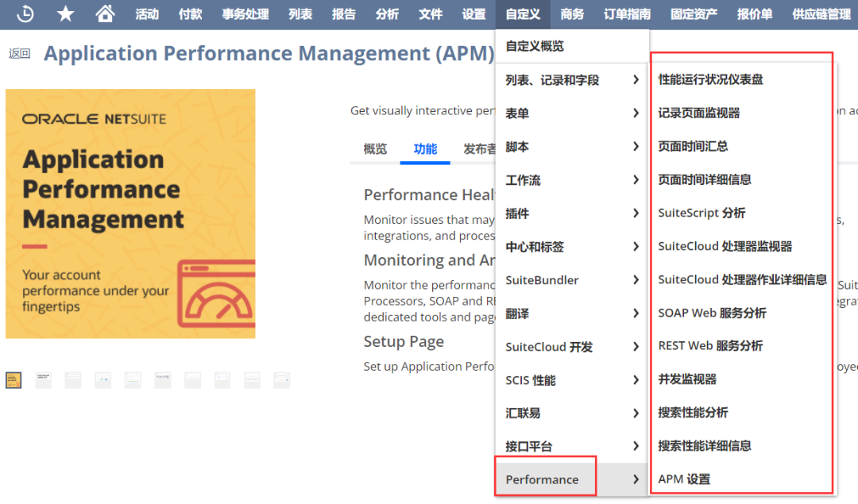Open the 列表 menu
Viewport: 858px width, 504px height.
tap(300, 14)
